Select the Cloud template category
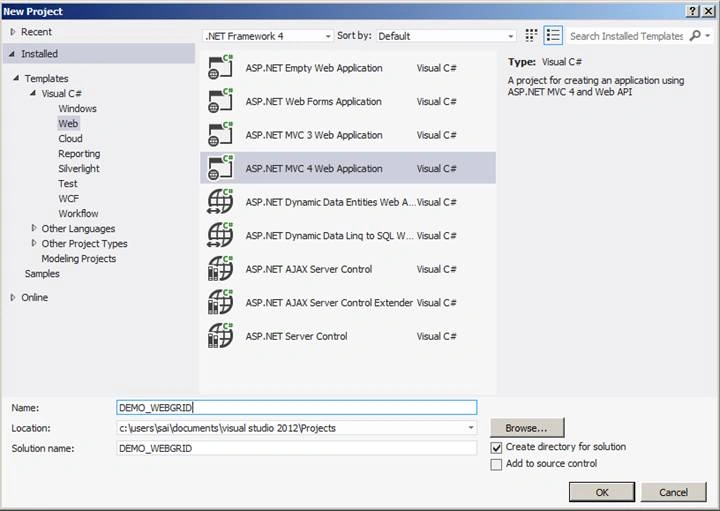 (x=70, y=139)
